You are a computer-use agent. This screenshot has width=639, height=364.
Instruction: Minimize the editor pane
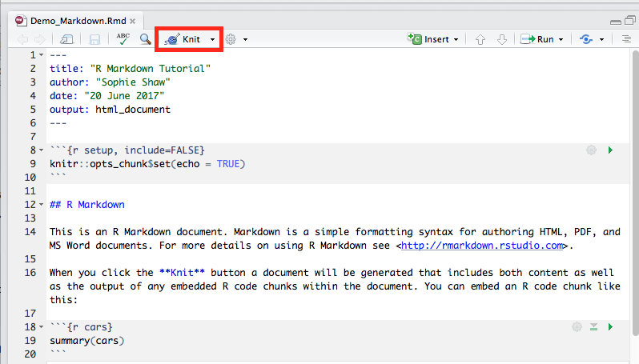[x=616, y=21]
